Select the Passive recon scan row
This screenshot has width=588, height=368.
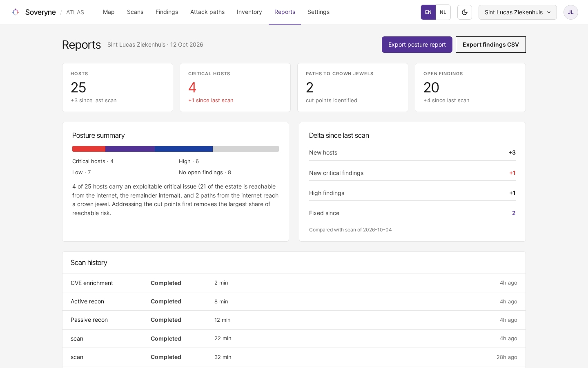click(x=294, y=320)
